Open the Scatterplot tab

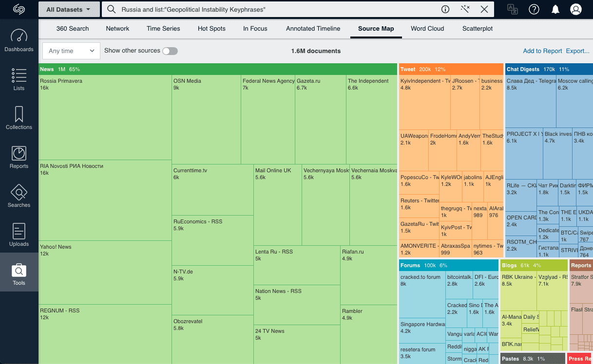[478, 29]
